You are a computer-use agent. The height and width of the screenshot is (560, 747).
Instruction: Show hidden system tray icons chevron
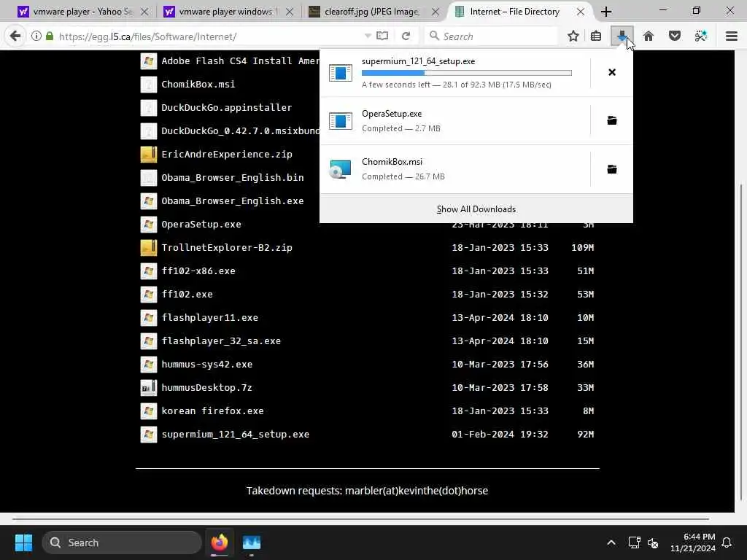coord(611,542)
